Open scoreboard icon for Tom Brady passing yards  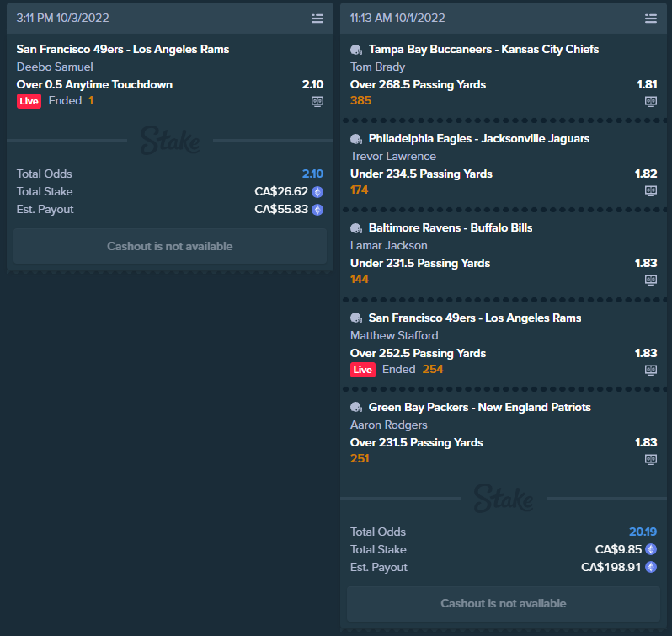[x=651, y=102]
